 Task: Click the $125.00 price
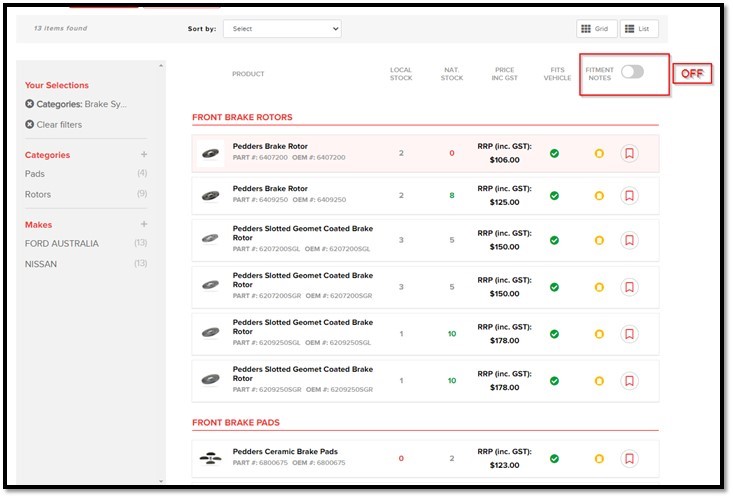[x=504, y=202]
